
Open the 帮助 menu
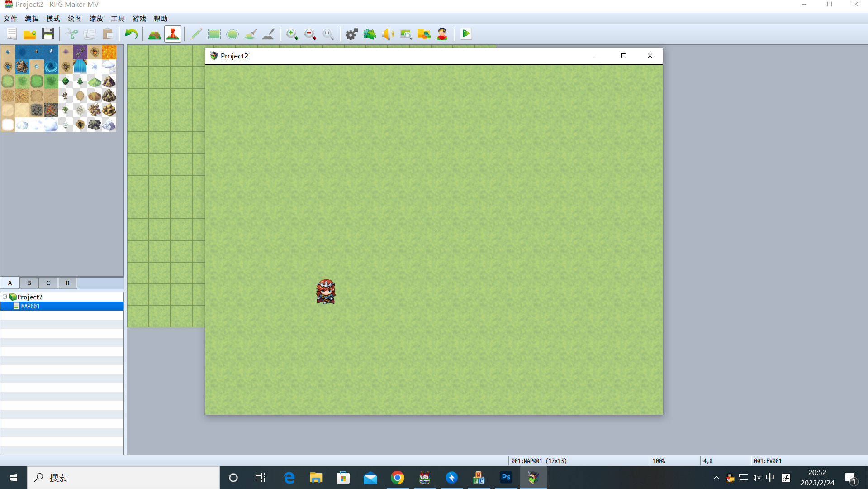click(161, 19)
